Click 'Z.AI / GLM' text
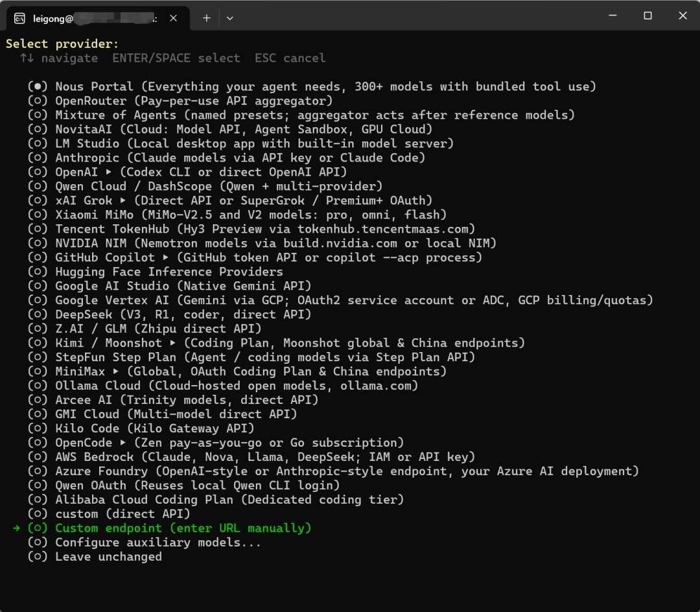The height and width of the screenshot is (612, 700). coord(91,329)
